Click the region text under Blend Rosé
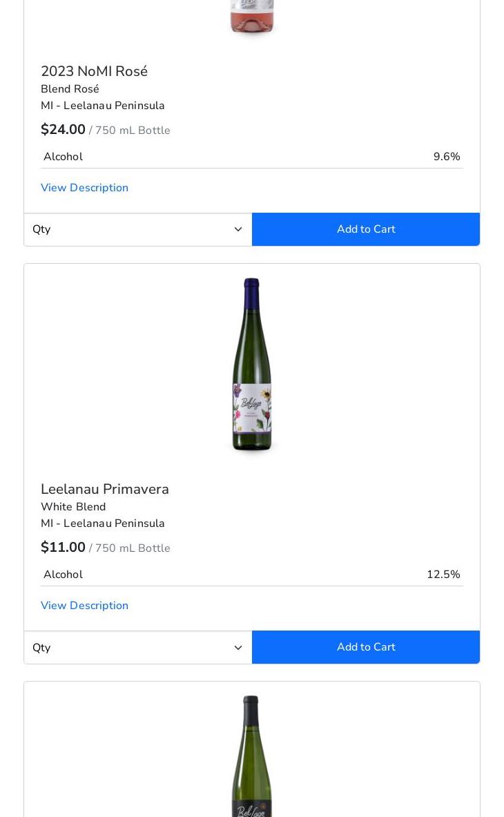 (x=103, y=106)
